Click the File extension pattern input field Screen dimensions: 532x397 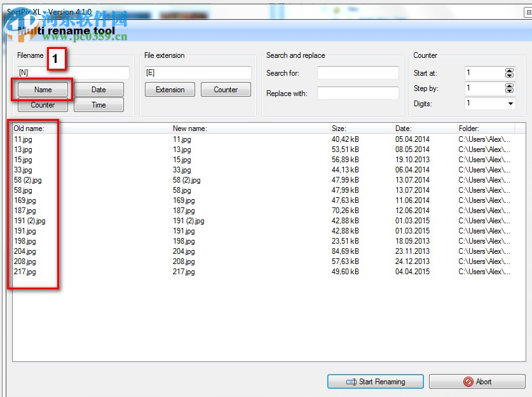pos(198,73)
